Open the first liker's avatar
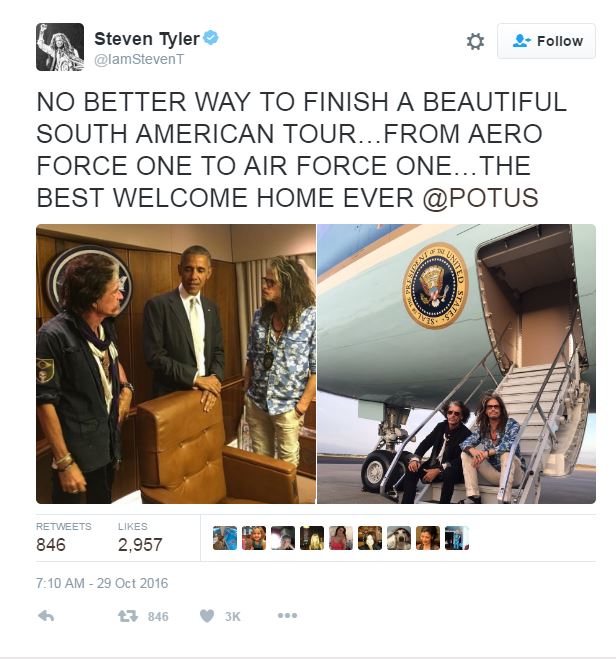 225,538
